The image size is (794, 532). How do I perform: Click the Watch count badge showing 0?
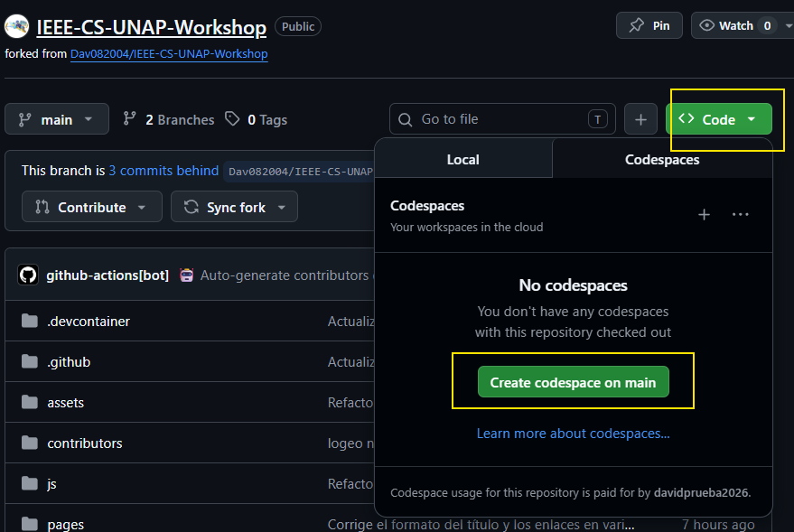point(767,26)
